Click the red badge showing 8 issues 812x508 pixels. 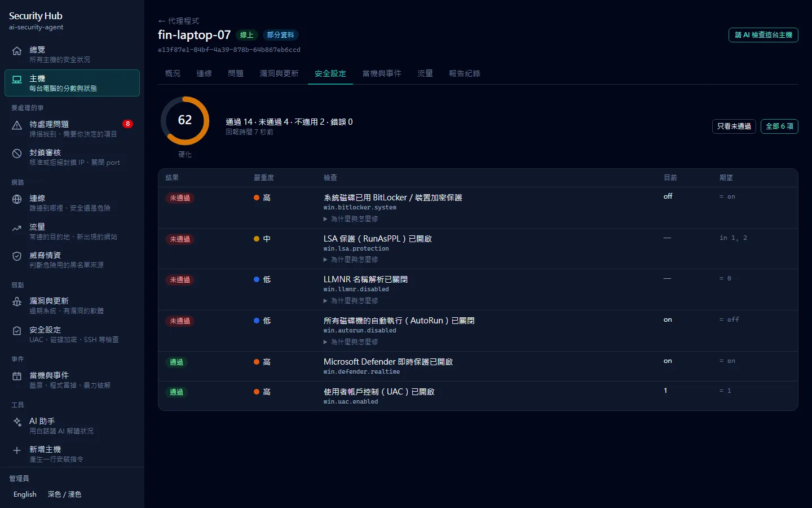128,124
